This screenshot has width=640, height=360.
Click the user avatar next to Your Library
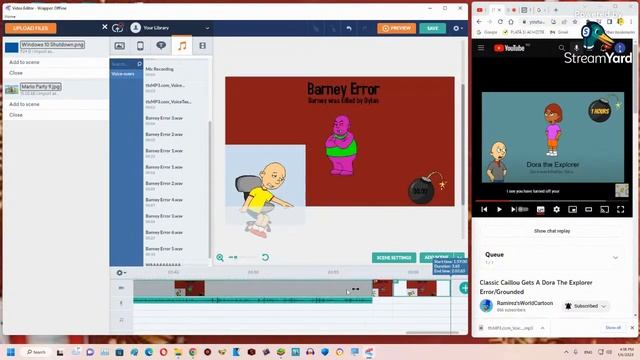coord(136,28)
